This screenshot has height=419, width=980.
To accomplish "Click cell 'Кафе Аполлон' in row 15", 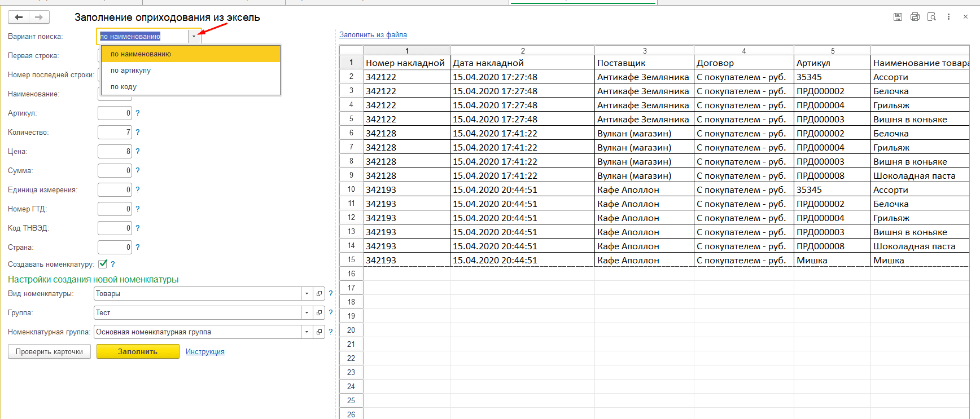I will coord(644,260).
